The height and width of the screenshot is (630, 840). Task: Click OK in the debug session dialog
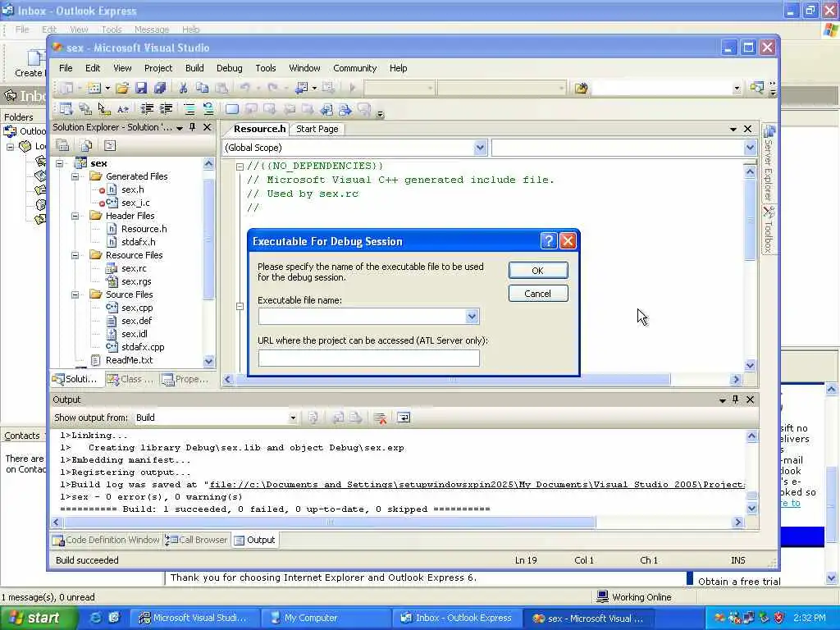coord(538,271)
